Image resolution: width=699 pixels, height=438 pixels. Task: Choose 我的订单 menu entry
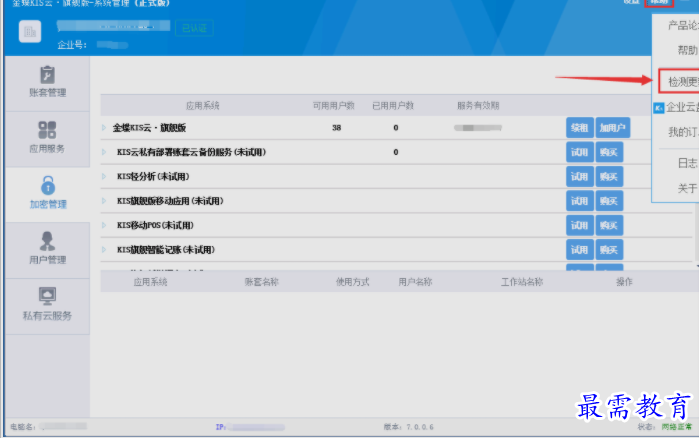683,132
